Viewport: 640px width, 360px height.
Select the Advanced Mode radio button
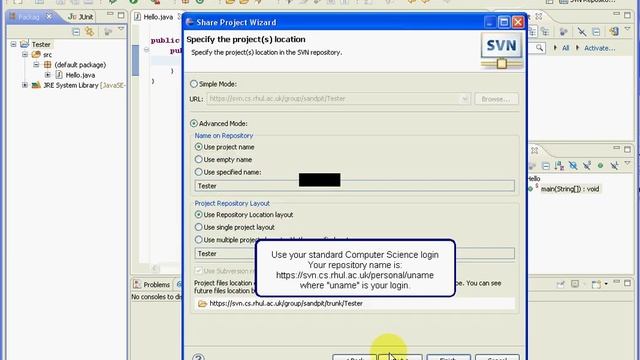pyautogui.click(x=194, y=123)
